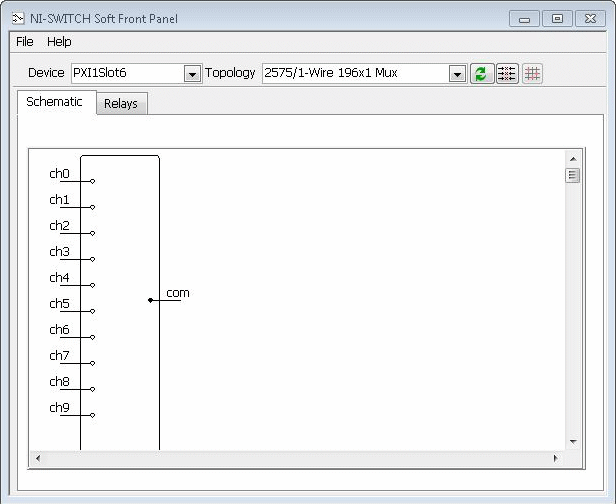Screen dimensions: 616x504
Task: Click the ch9 channel terminal
Action: pyautogui.click(x=92, y=415)
